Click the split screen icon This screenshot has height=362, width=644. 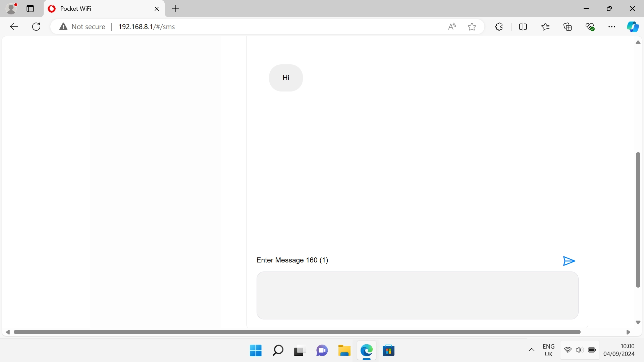click(523, 26)
